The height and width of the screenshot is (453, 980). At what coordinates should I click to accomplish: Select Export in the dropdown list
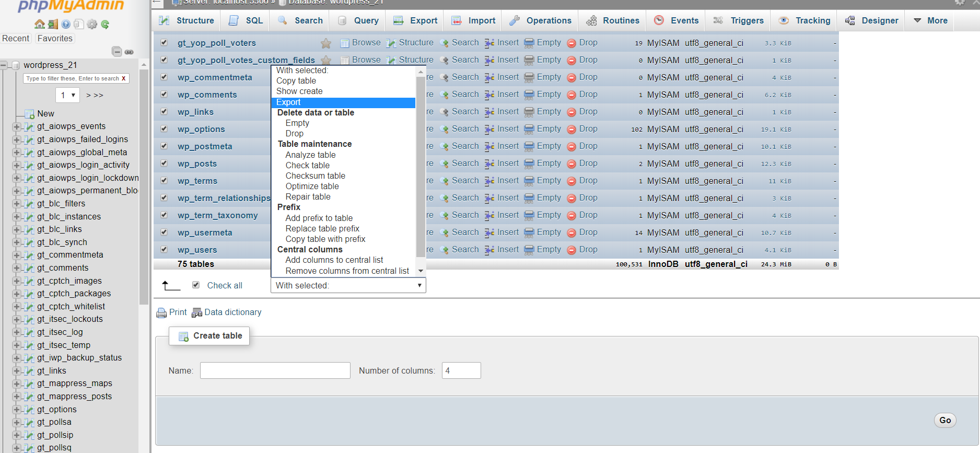(x=343, y=102)
